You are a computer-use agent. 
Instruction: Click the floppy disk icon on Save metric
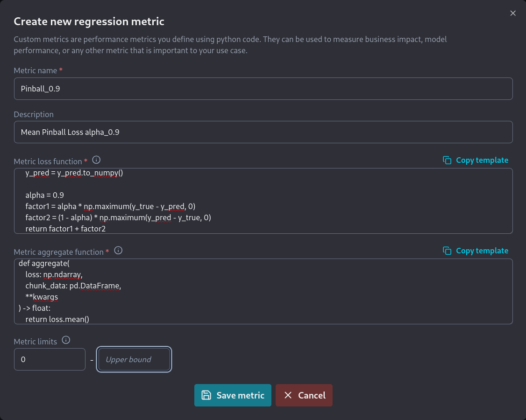206,395
